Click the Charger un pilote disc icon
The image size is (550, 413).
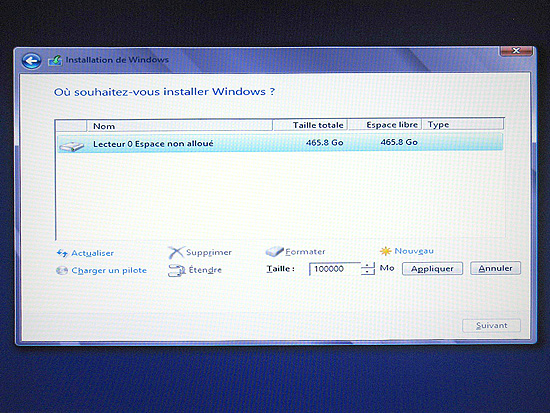[62, 271]
